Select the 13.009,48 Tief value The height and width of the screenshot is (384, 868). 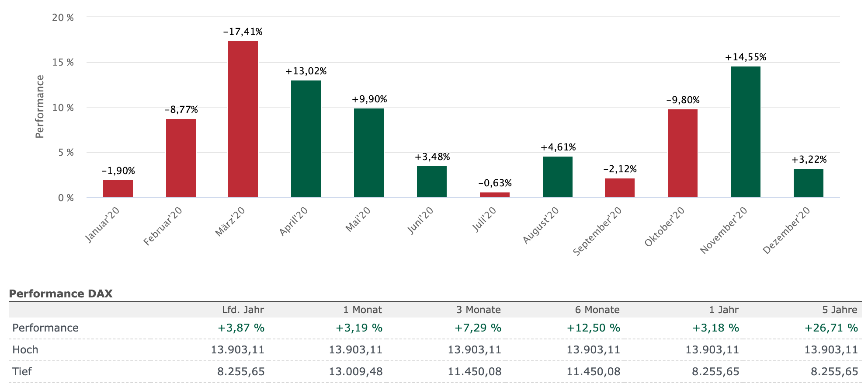point(356,372)
